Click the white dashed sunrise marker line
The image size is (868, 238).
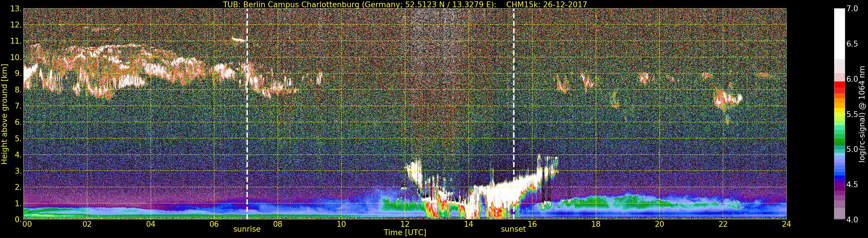(x=247, y=114)
